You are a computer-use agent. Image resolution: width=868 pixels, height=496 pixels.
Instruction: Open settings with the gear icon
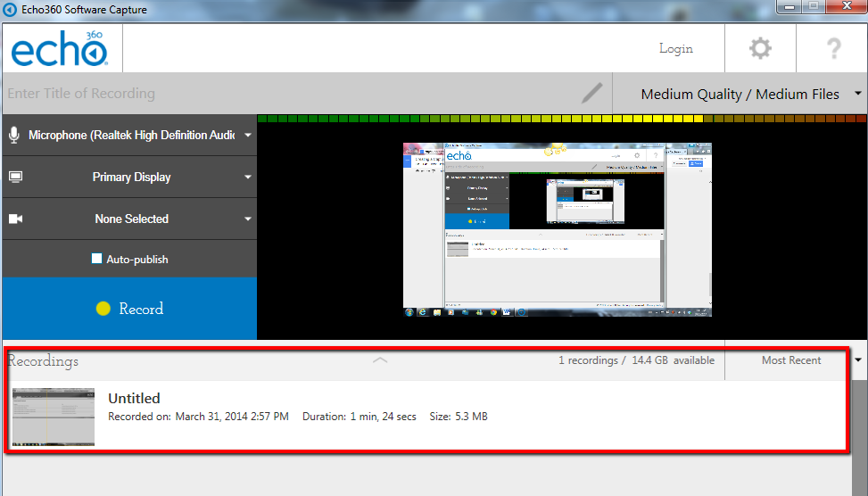pyautogui.click(x=760, y=49)
